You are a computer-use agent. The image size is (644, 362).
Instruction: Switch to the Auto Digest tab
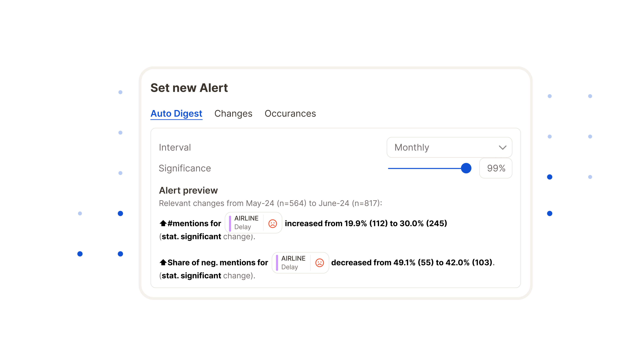pyautogui.click(x=176, y=114)
